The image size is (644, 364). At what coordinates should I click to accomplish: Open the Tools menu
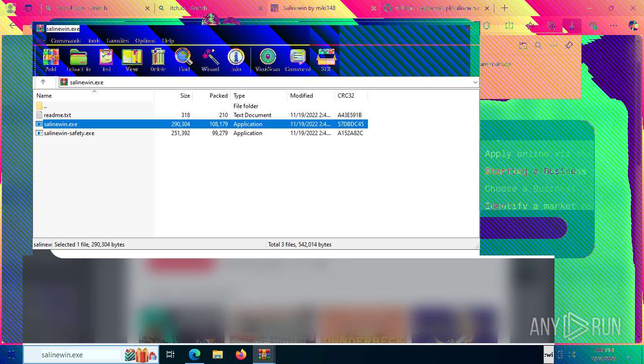94,41
